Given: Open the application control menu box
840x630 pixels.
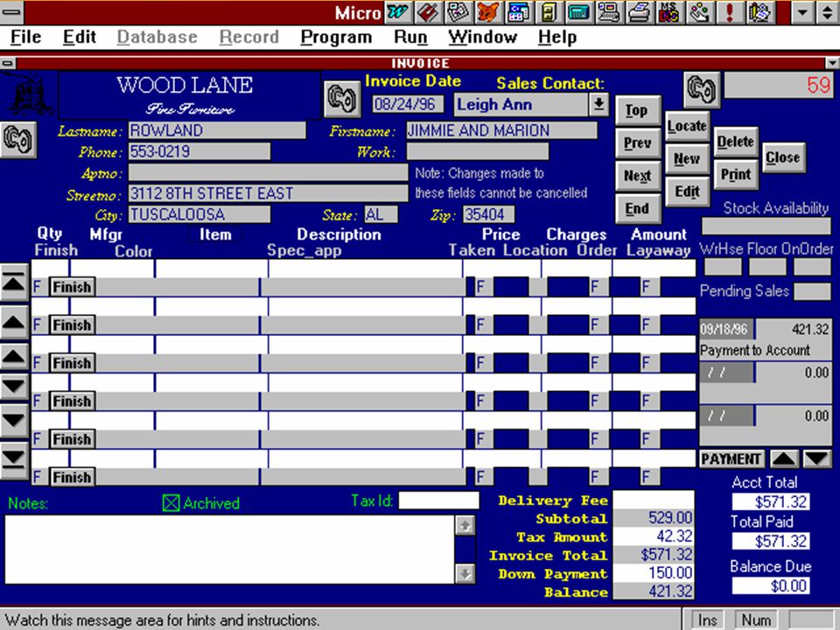Looking at the screenshot, I should (x=11, y=11).
